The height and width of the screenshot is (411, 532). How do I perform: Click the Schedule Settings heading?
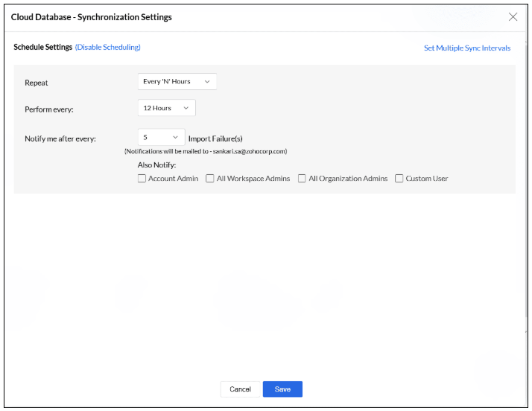(43, 48)
